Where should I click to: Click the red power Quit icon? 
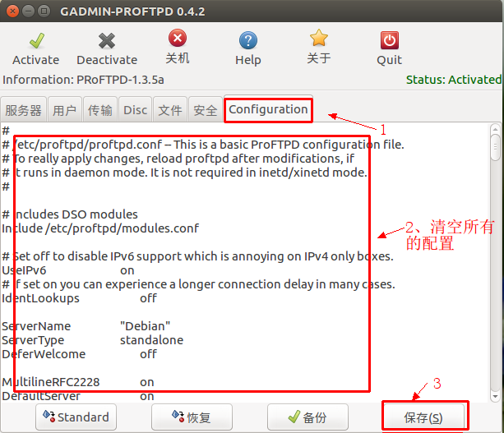pyautogui.click(x=389, y=40)
